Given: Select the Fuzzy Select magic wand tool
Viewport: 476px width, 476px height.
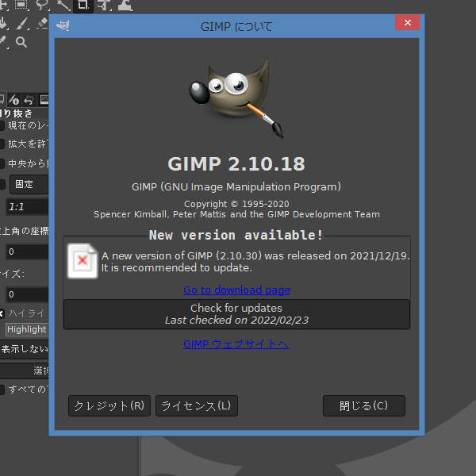Looking at the screenshot, I should coord(63,5).
